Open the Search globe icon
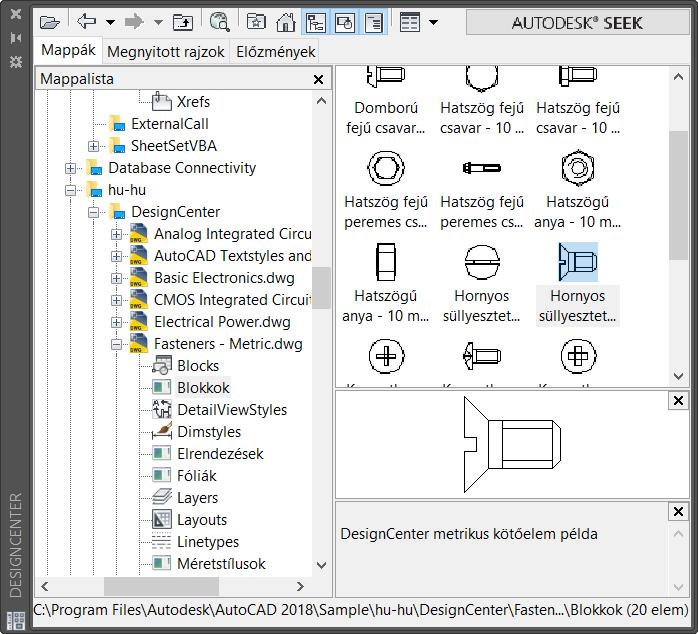The image size is (698, 634). point(219,22)
